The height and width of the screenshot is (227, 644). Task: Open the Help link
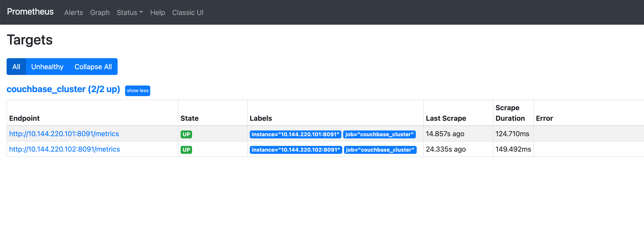click(157, 13)
